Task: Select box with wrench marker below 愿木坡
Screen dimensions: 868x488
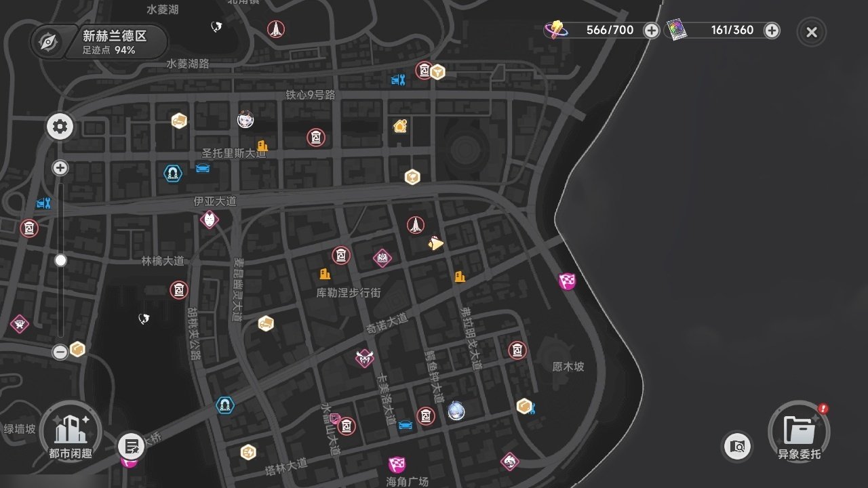Action: [526, 406]
